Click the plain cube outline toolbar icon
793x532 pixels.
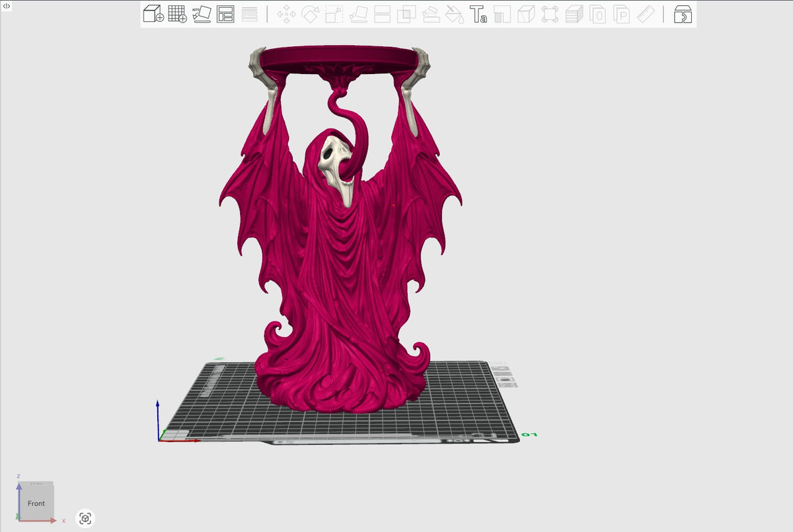tap(526, 14)
